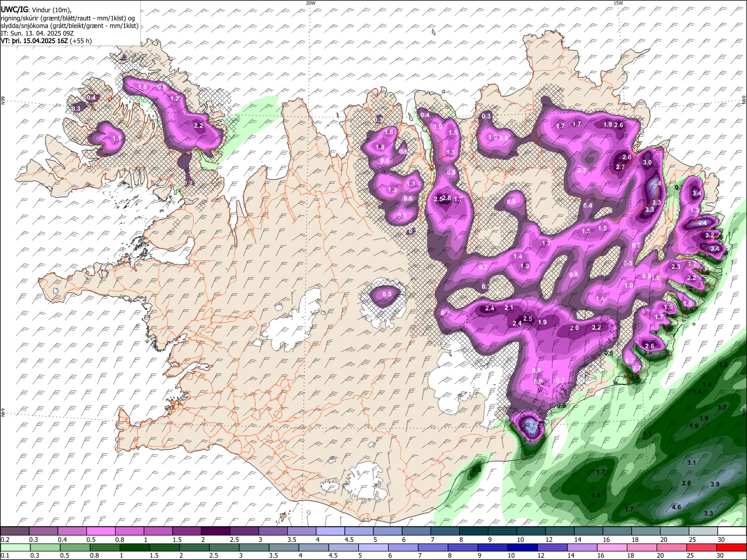Click the 'VT: þri. 15.04.2025 16Z (+55 h)' valid time
The height and width of the screenshot is (560, 747).
pyautogui.click(x=46, y=41)
